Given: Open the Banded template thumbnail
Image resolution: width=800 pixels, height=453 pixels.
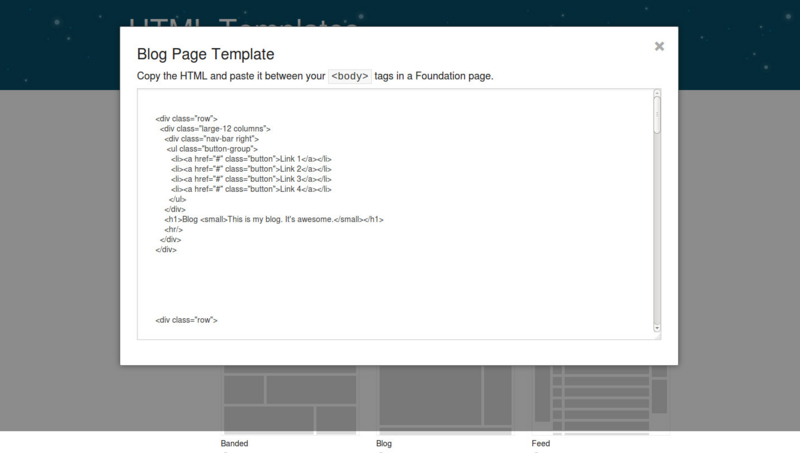Looking at the screenshot, I should point(290,399).
